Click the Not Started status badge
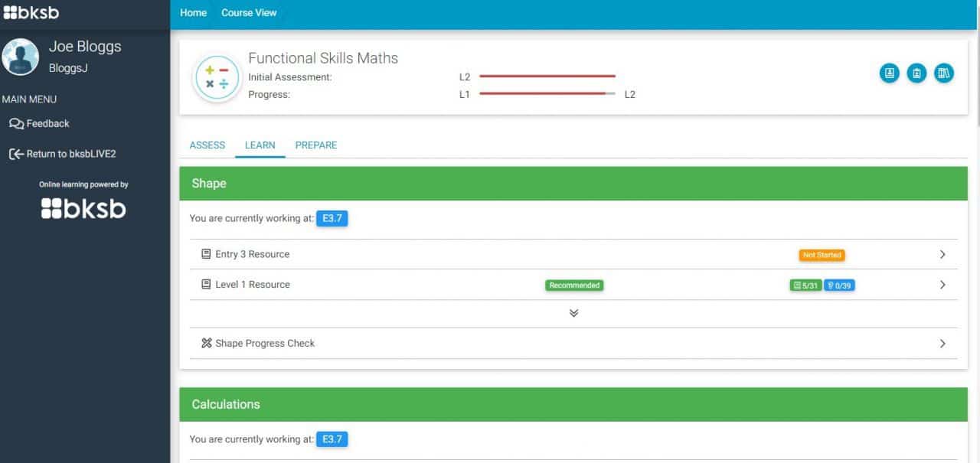 coord(822,255)
